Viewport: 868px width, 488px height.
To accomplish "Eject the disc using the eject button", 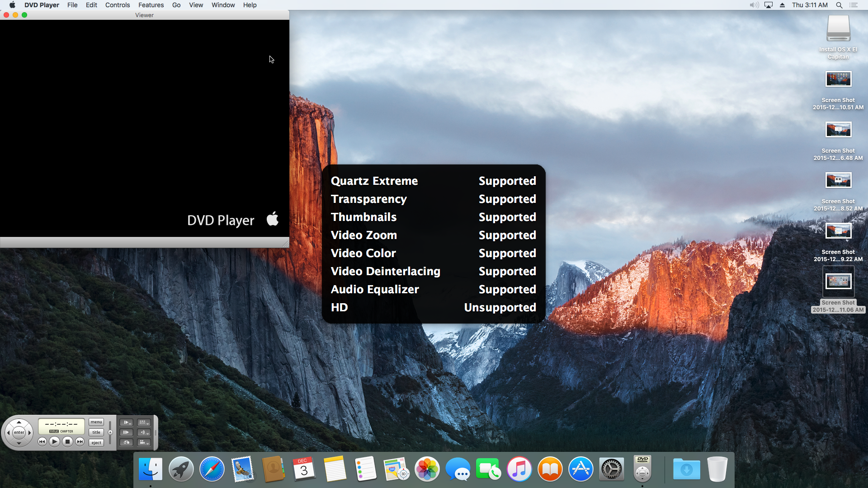I will pyautogui.click(x=96, y=443).
